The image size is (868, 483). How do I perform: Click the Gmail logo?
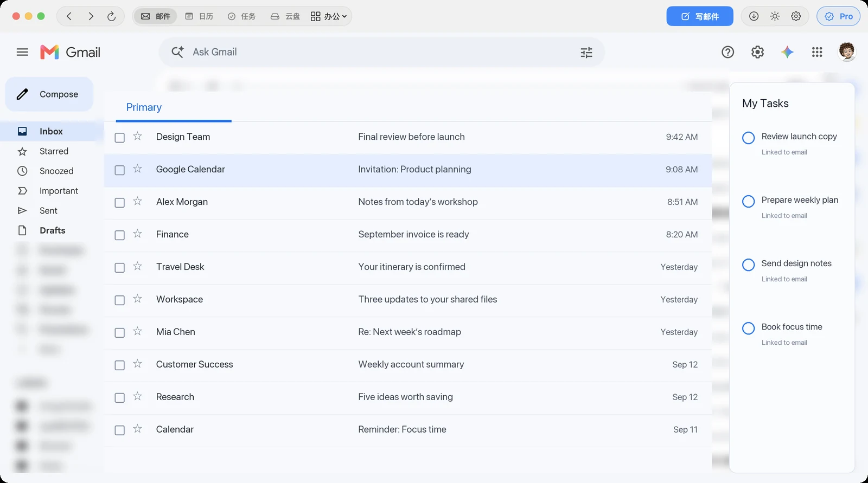70,52
